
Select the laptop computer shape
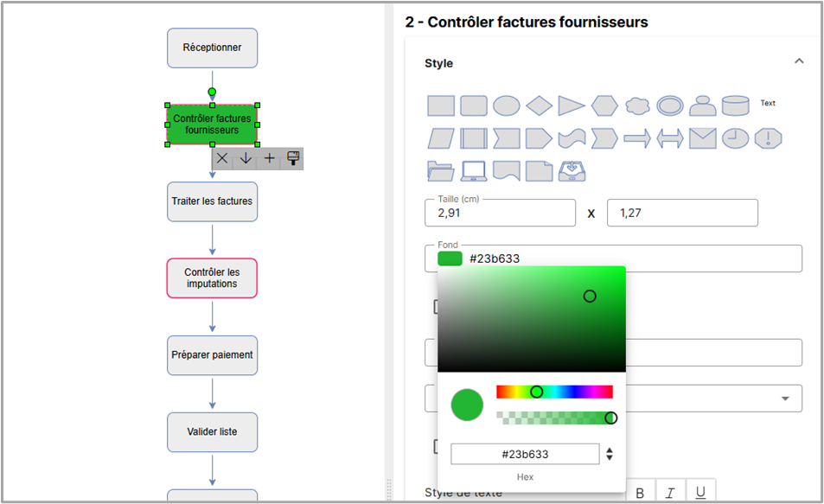pos(474,171)
